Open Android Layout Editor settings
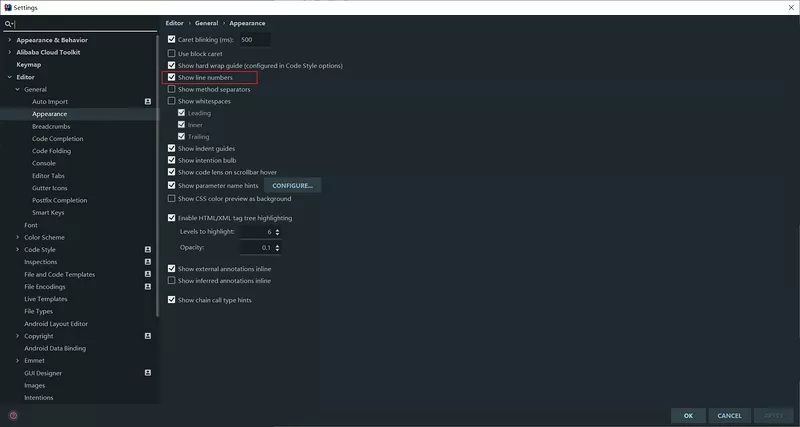 (x=56, y=324)
